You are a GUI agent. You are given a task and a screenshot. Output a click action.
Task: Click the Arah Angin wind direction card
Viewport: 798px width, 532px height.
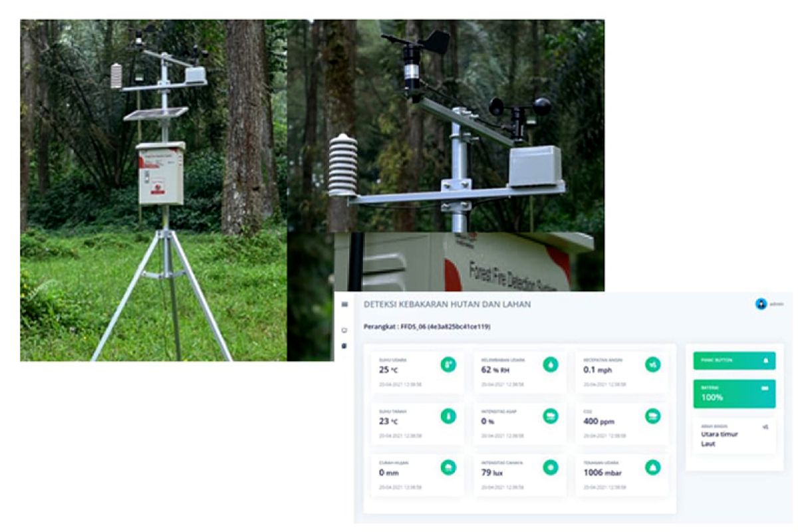click(734, 436)
